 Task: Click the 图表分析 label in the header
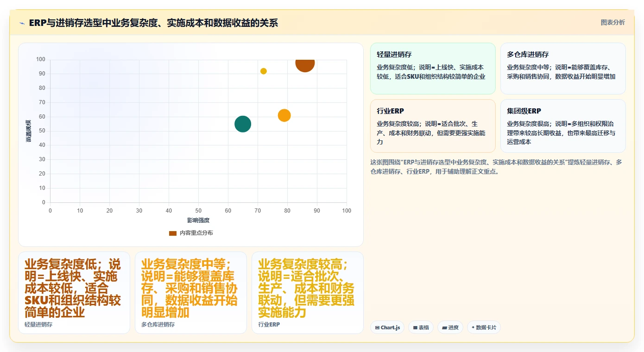(x=612, y=22)
